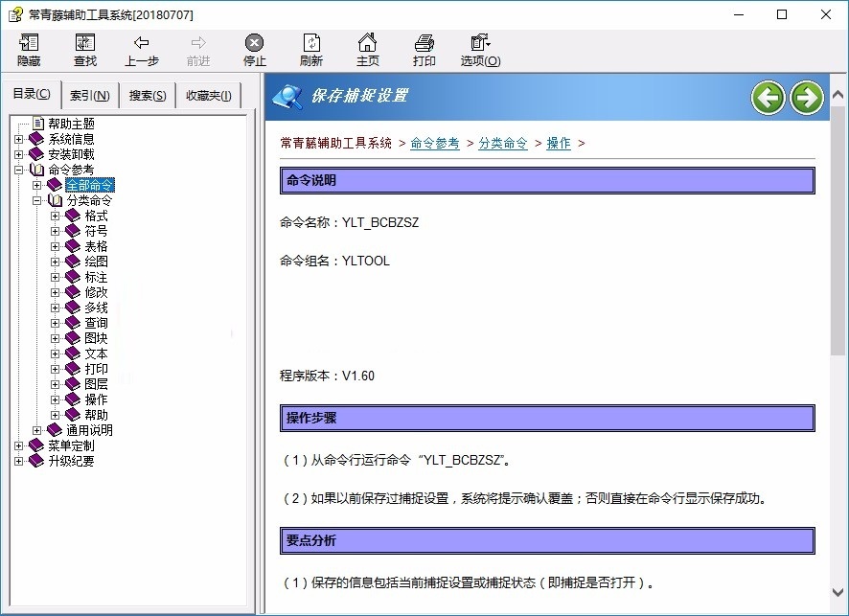Switch to the 索引(N) tab
This screenshot has width=849, height=616.
90,95
